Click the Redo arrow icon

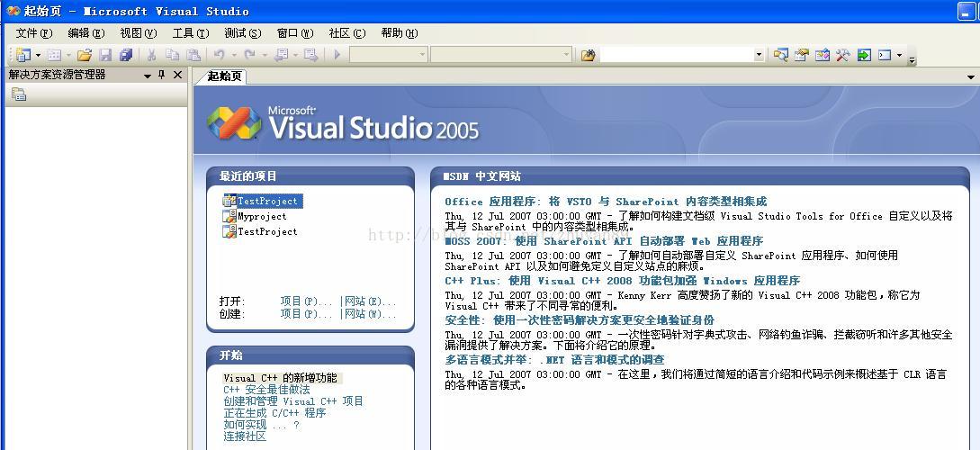click(x=249, y=55)
